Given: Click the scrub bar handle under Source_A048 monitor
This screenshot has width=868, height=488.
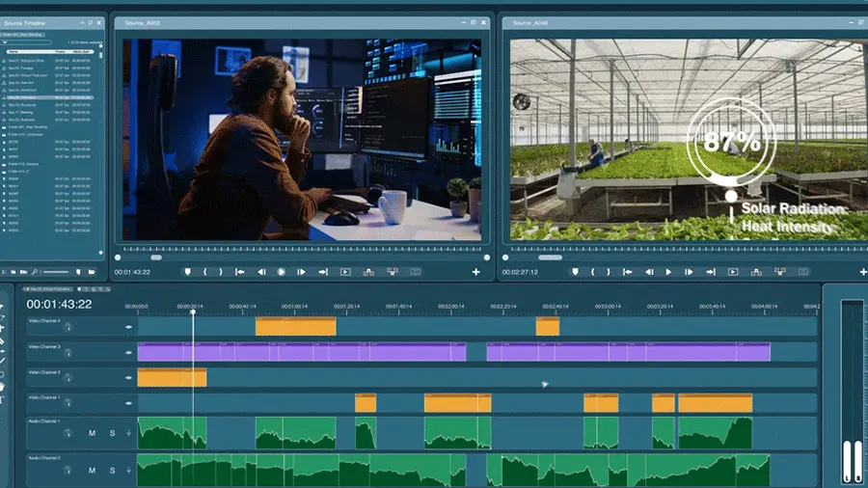Looking at the screenshot, I should point(550,258).
